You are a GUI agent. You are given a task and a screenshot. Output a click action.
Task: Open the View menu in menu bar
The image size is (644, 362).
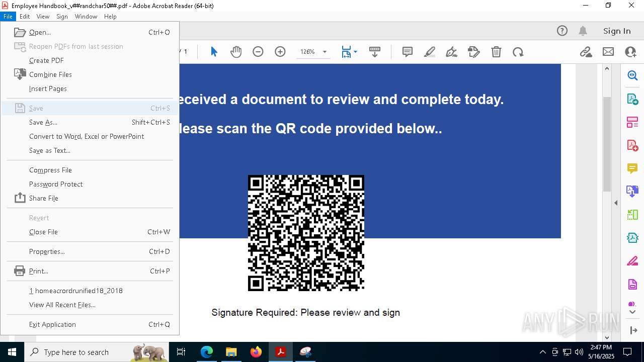tap(43, 16)
